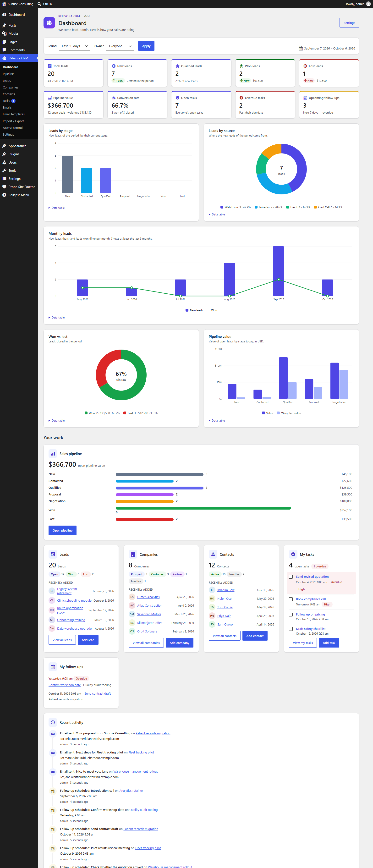Open the Period dropdown

click(74, 46)
